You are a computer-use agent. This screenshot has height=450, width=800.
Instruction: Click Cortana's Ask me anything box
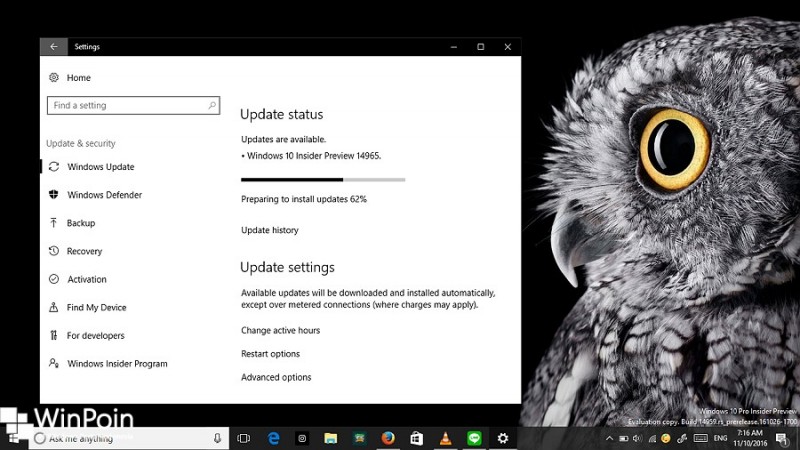coord(130,438)
